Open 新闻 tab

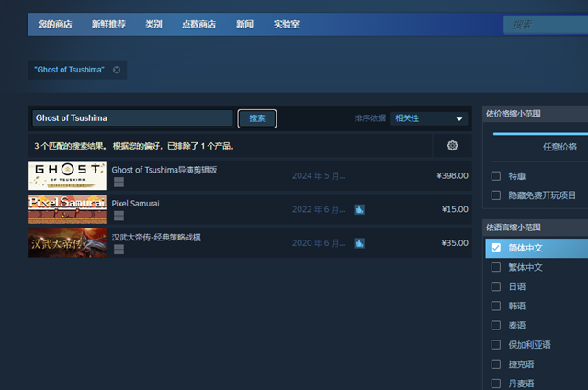click(x=244, y=25)
